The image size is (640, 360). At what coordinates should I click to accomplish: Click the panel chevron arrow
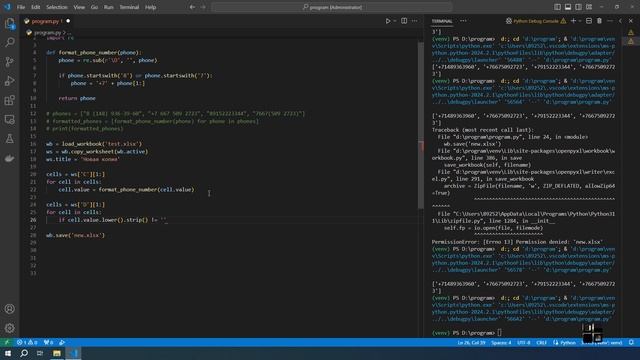pyautogui.click(x=620, y=21)
